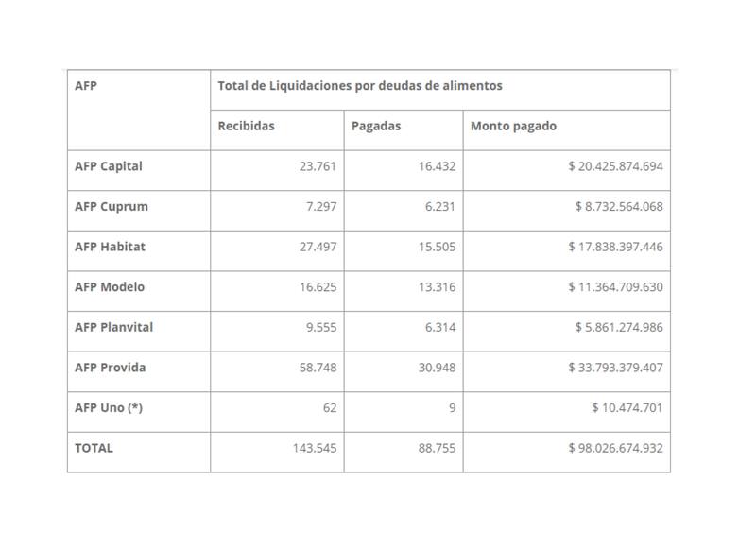The width and height of the screenshot is (756, 549).
Task: Select the Pagadas column header
Action: coord(376,126)
